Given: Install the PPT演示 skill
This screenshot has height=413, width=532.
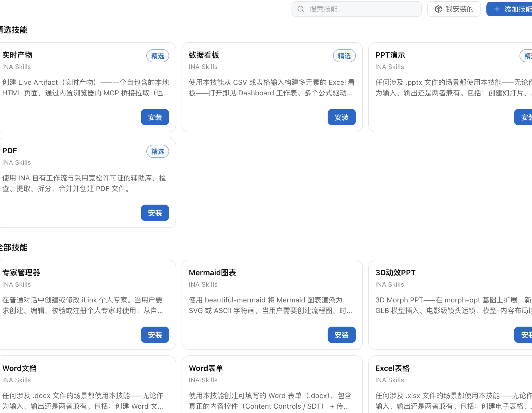Looking at the screenshot, I should tap(523, 117).
